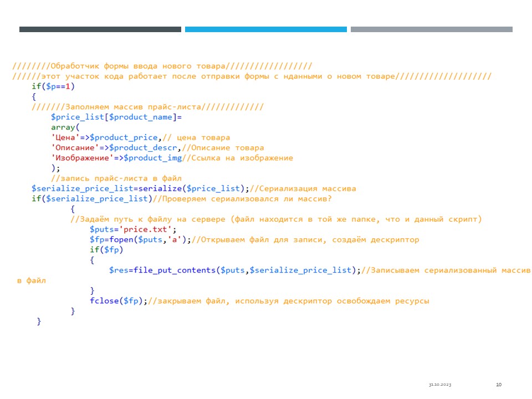
Task: Click the 'fclose($fp);' statement
Action: tap(119, 301)
